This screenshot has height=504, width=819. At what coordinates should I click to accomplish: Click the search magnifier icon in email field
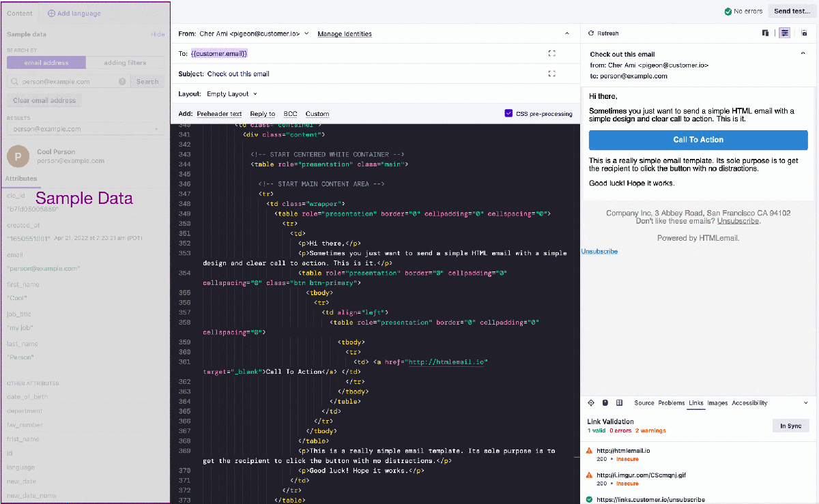click(14, 81)
